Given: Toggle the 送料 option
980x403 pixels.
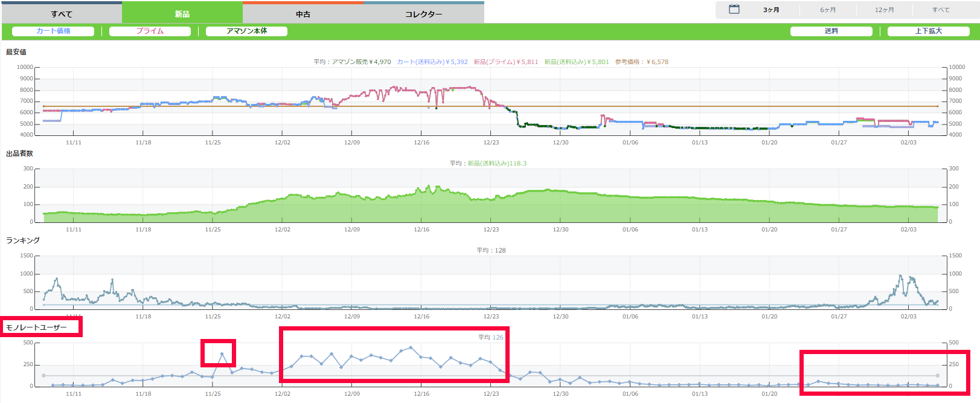Looking at the screenshot, I should click(x=831, y=31).
